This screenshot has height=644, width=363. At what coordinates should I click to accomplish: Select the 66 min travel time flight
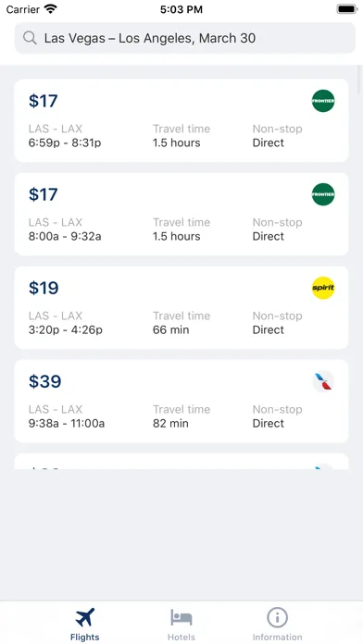181,307
